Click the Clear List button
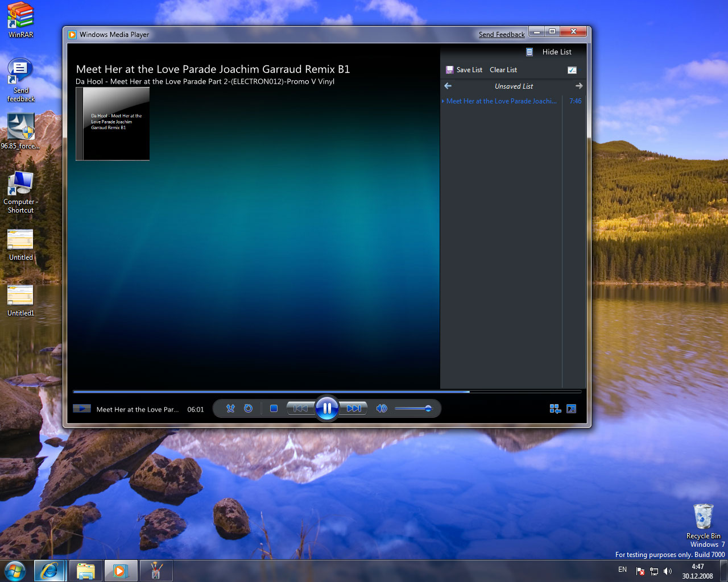Image resolution: width=728 pixels, height=582 pixels. [503, 70]
